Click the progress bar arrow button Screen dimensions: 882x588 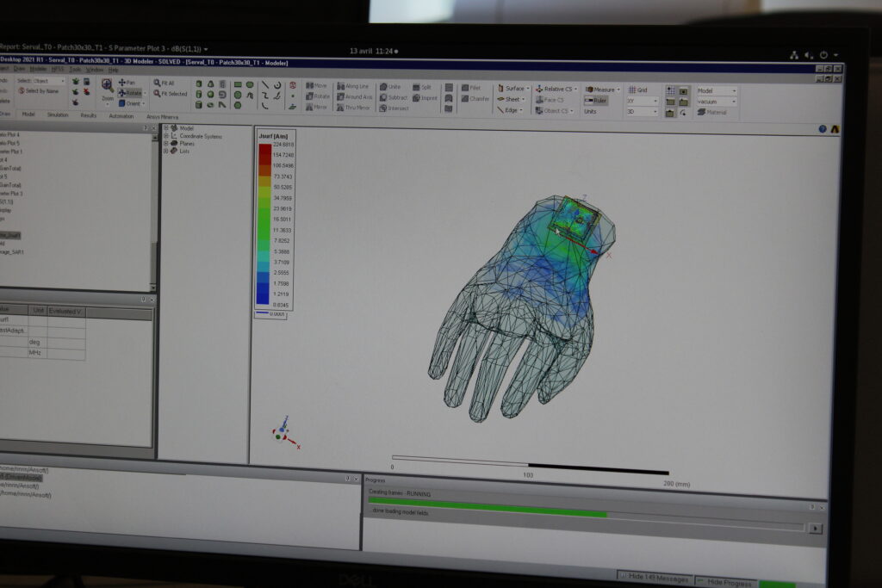click(815, 529)
